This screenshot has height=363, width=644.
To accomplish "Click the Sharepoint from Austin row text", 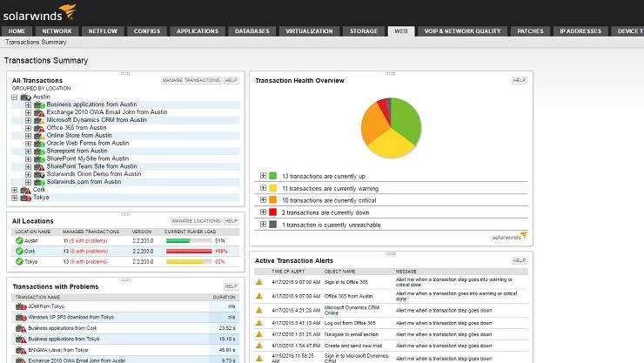I will [x=77, y=151].
